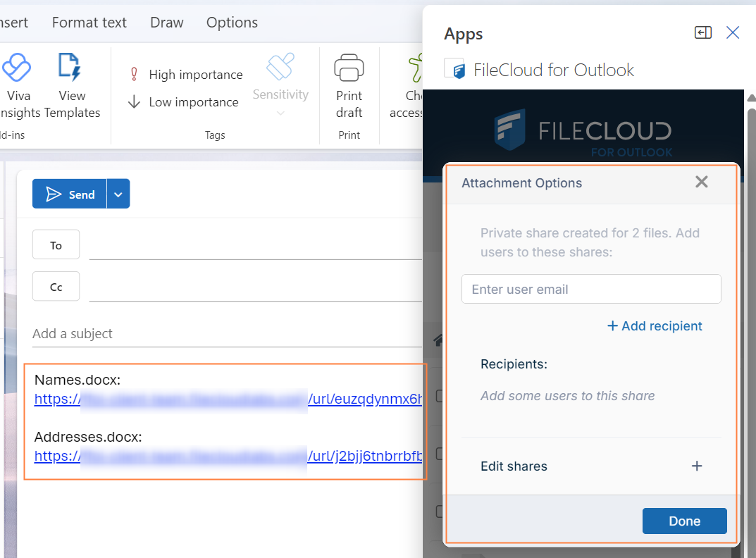Focus the To address field
The width and height of the screenshot is (756, 558).
click(256, 245)
